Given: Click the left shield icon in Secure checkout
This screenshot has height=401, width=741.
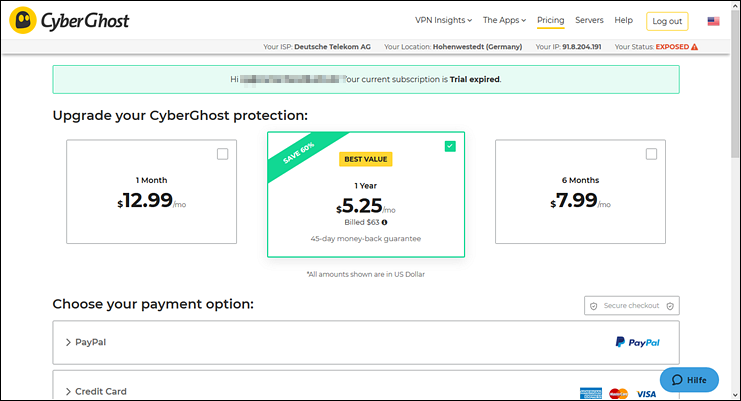Looking at the screenshot, I should 594,306.
